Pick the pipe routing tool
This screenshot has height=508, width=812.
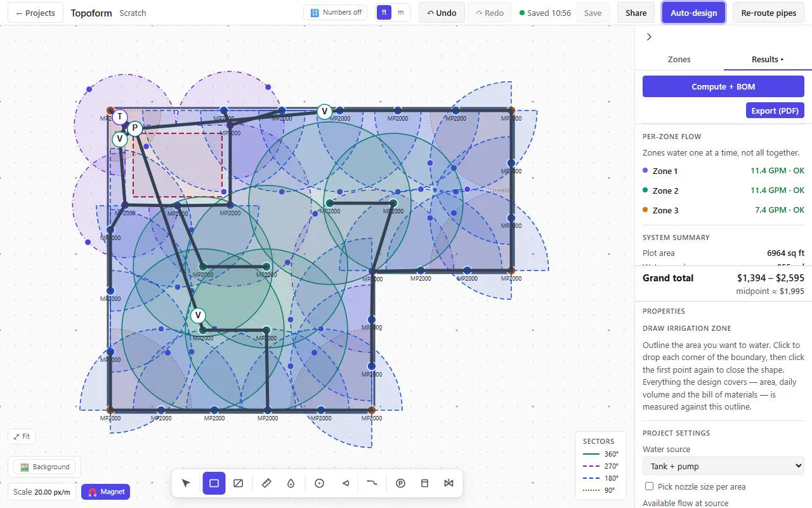(x=372, y=483)
